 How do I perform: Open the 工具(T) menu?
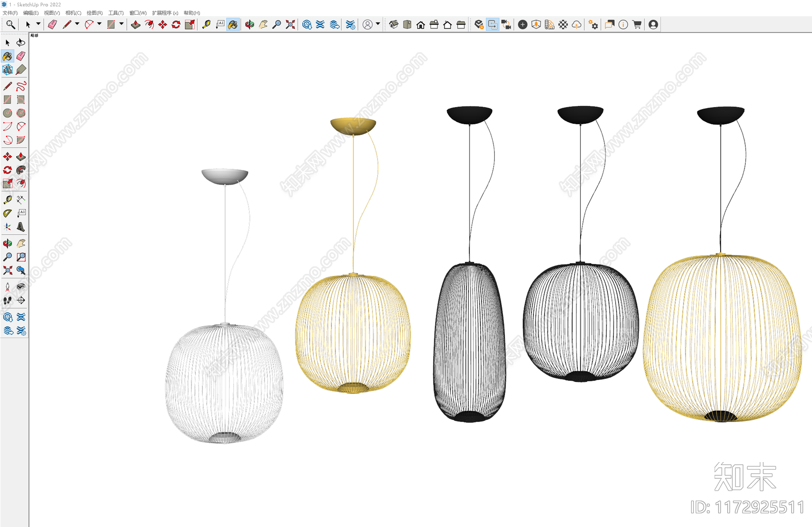click(116, 13)
